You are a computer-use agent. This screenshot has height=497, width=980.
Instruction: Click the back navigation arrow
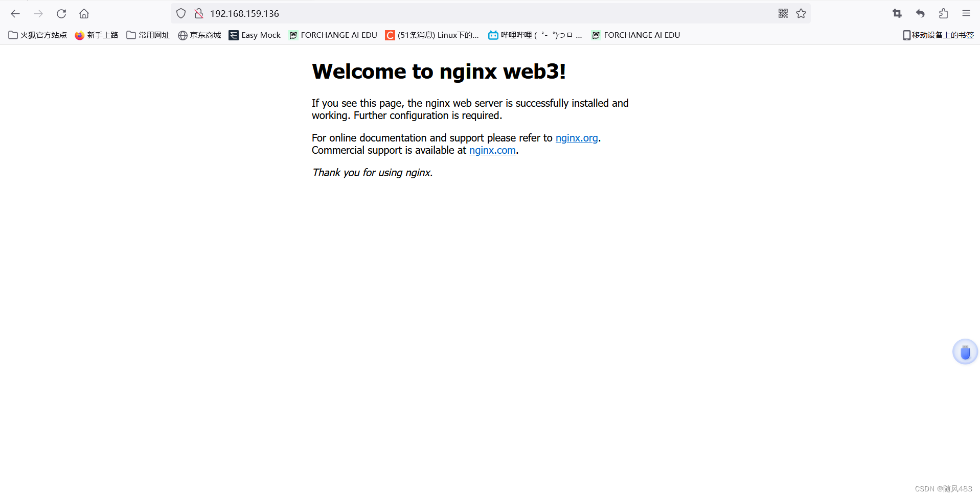(15, 14)
